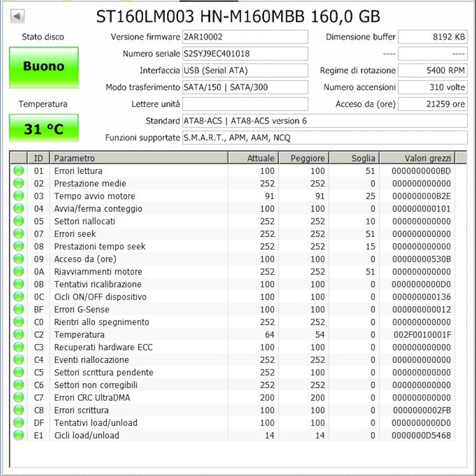This screenshot has width=476, height=476.
Task: Click the green status icon for Prestazioni tempo seek
Action: click(x=19, y=246)
